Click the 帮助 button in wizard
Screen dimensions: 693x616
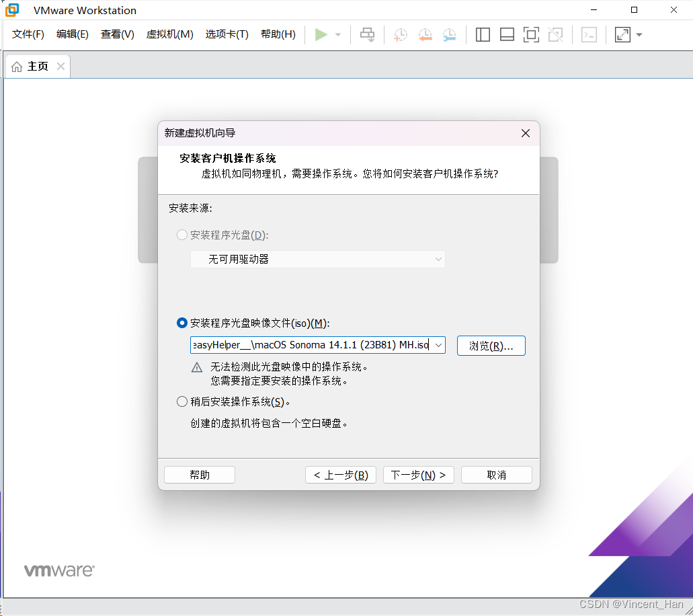(x=200, y=475)
